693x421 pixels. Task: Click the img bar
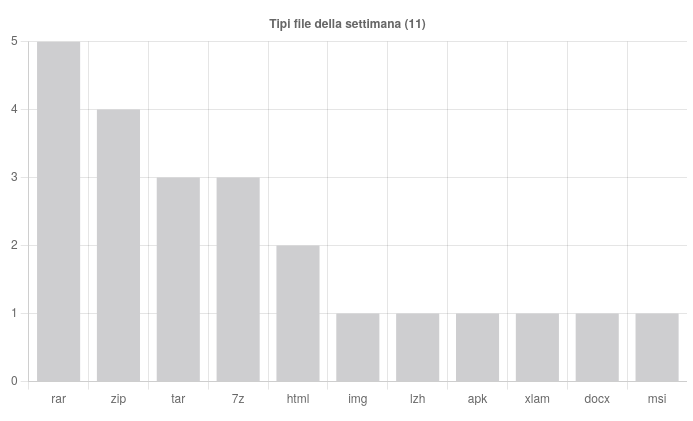(x=357, y=347)
